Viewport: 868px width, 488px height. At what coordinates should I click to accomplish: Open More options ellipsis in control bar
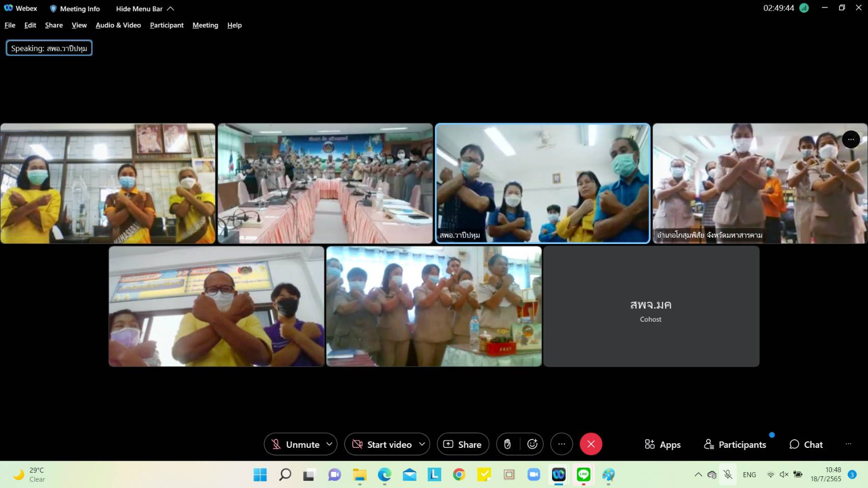click(562, 444)
